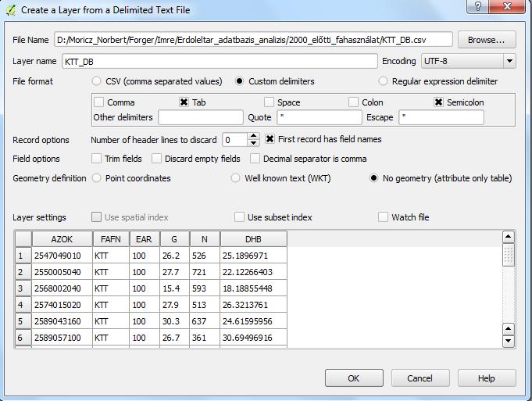The width and height of the screenshot is (532, 401).
Task: Increase header lines to discard
Action: point(253,136)
